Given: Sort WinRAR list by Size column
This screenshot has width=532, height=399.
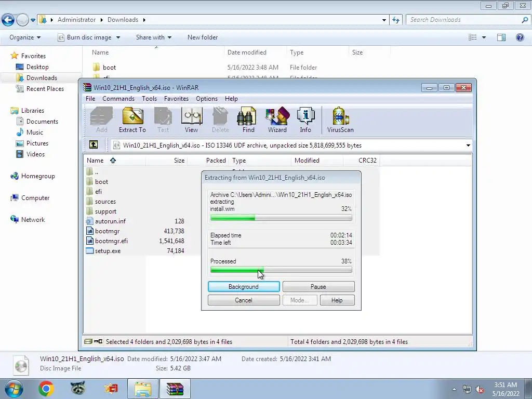Looking at the screenshot, I should pos(167,161).
